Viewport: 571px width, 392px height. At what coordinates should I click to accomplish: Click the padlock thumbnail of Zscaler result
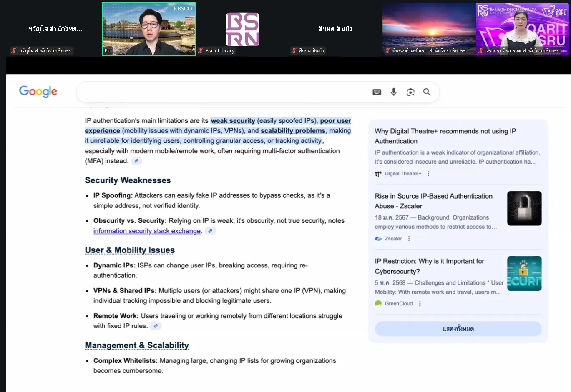coord(524,208)
